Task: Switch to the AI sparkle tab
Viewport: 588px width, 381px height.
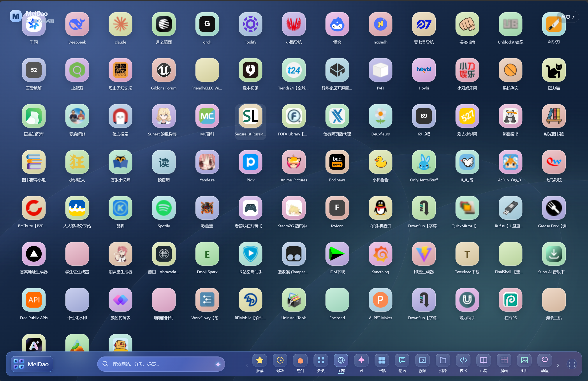Action: tap(361, 364)
